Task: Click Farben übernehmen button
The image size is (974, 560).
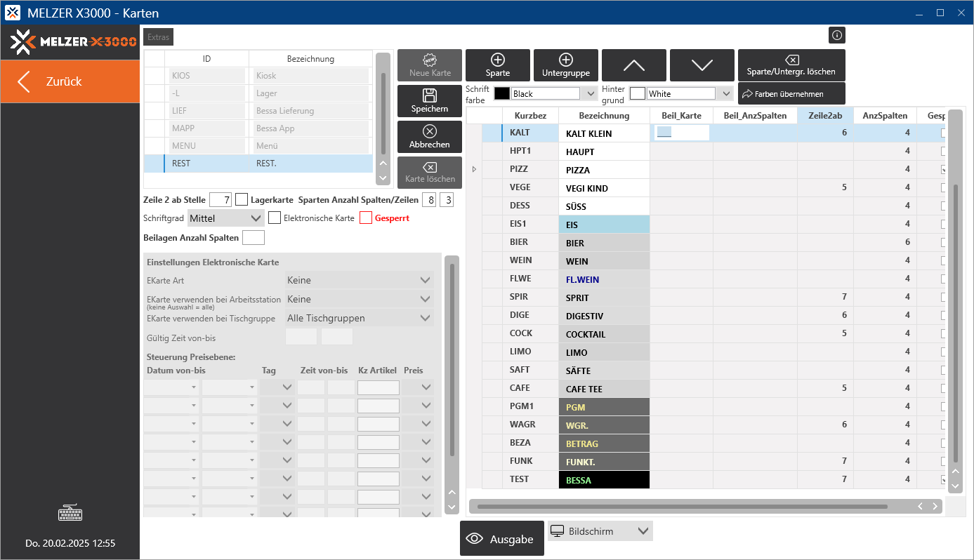Action: point(791,93)
